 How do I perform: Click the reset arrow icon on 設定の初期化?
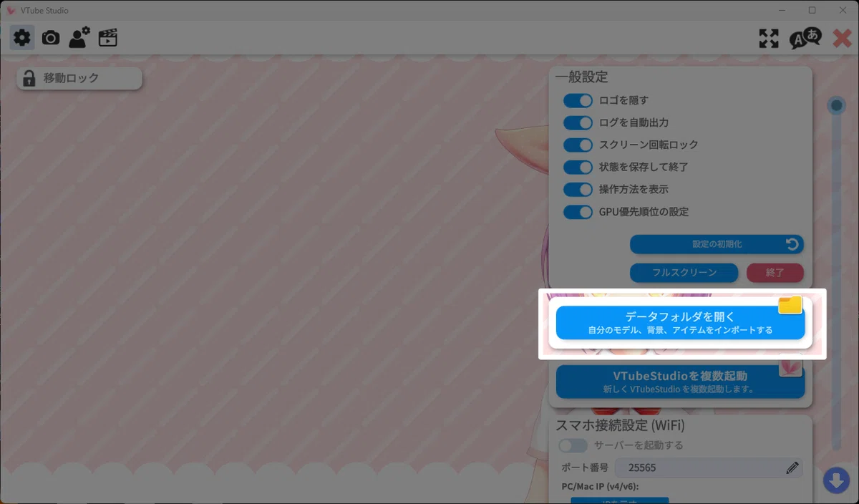click(x=792, y=244)
